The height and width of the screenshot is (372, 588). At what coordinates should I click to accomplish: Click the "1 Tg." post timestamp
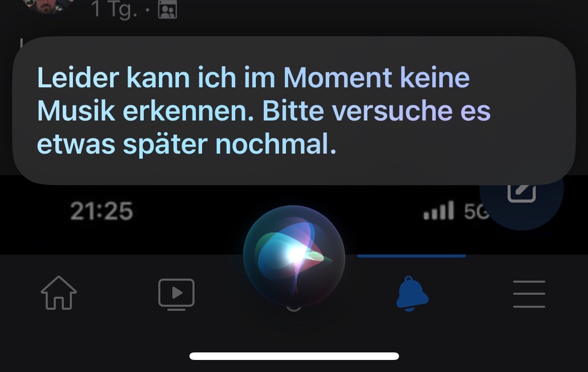tap(114, 9)
